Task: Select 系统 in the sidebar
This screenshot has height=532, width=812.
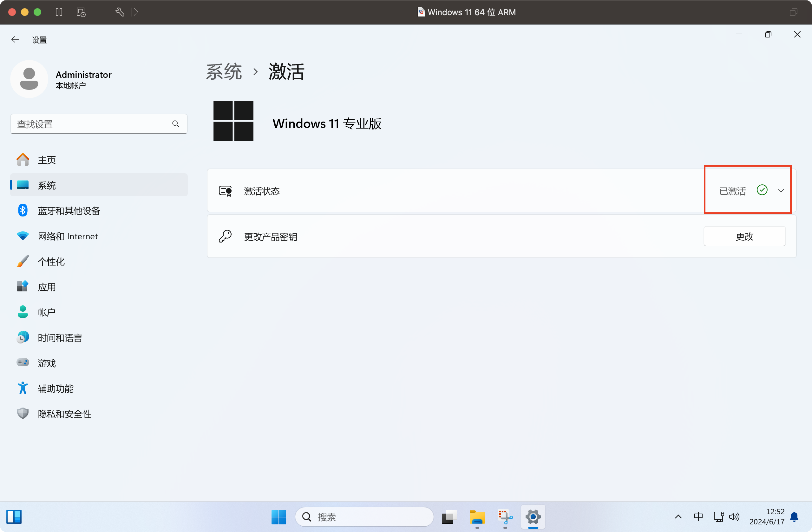Action: click(99, 185)
